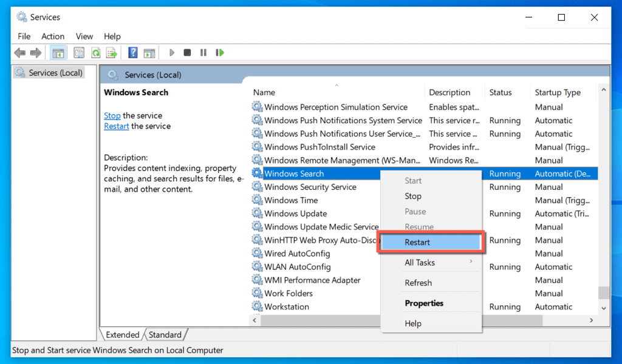Click Windows Re... description of Remote Management
Viewport: 622px width, 364px height.
point(453,160)
